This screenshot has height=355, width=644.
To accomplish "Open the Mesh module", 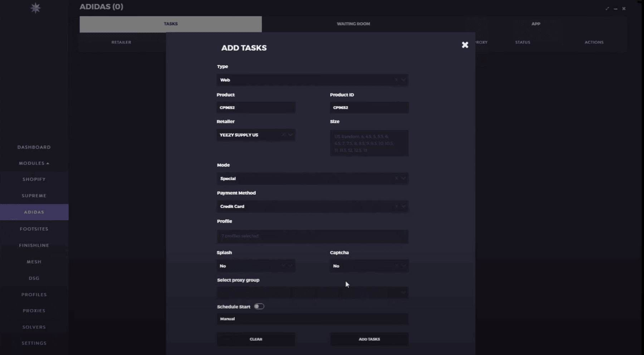I will pyautogui.click(x=34, y=262).
